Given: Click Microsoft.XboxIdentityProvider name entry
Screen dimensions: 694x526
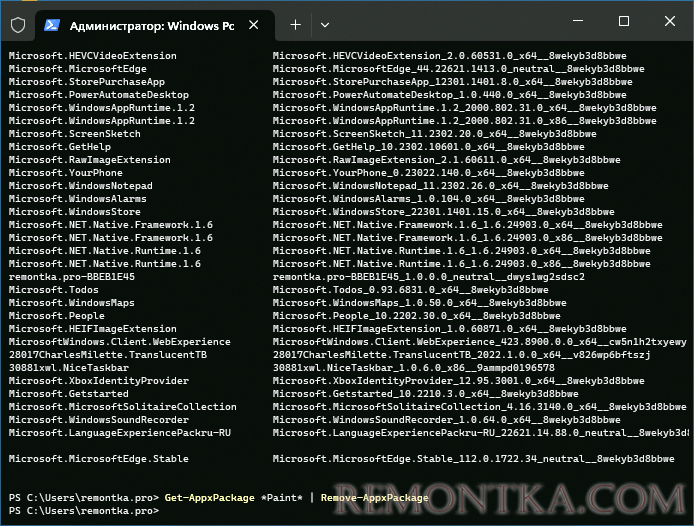Looking at the screenshot, I should [x=99, y=381].
